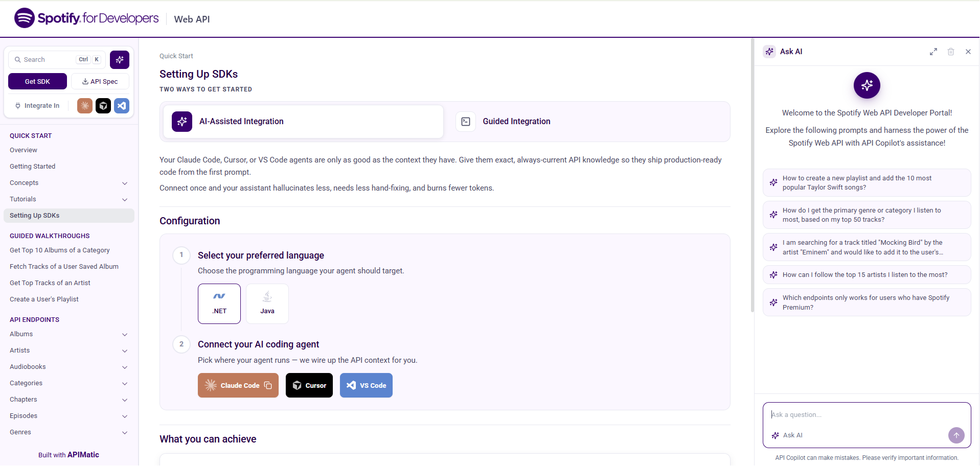The image size is (980, 466).
Task: Click the Web API header link
Action: 192,19
